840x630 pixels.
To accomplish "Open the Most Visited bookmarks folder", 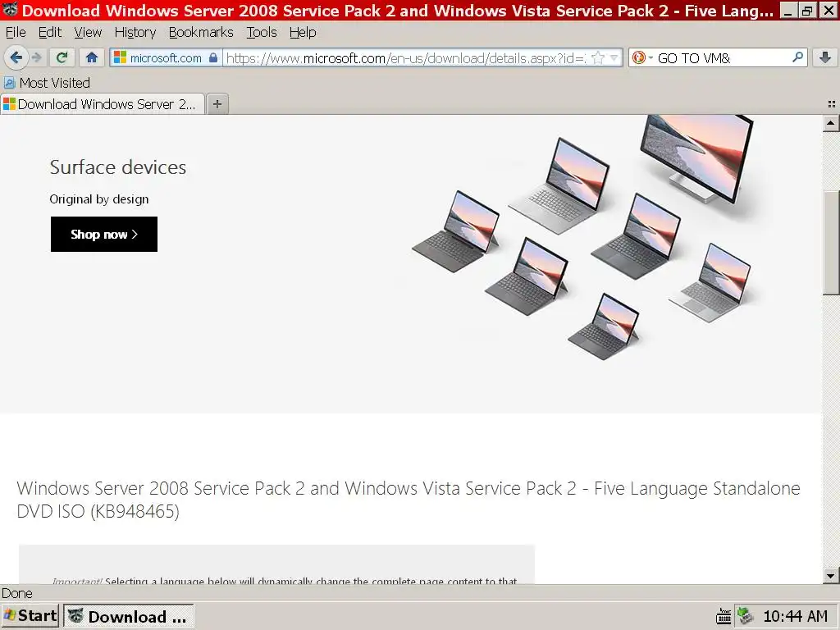I will pos(47,83).
